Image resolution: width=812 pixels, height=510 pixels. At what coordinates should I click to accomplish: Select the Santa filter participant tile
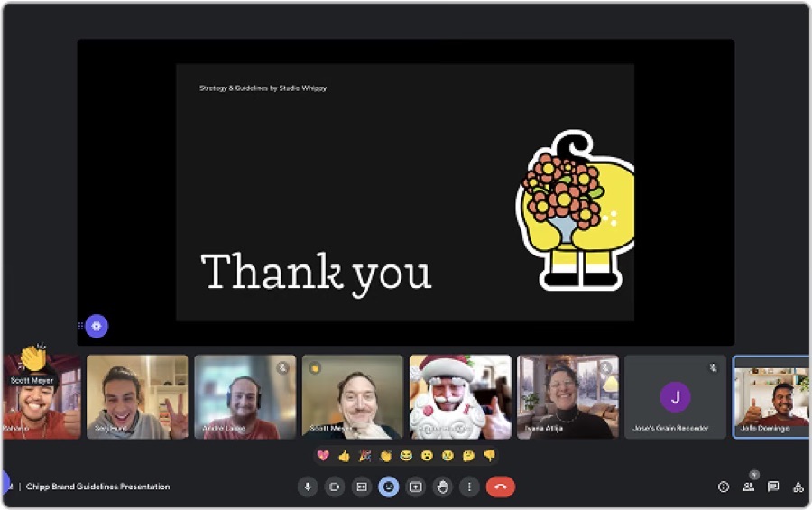460,397
